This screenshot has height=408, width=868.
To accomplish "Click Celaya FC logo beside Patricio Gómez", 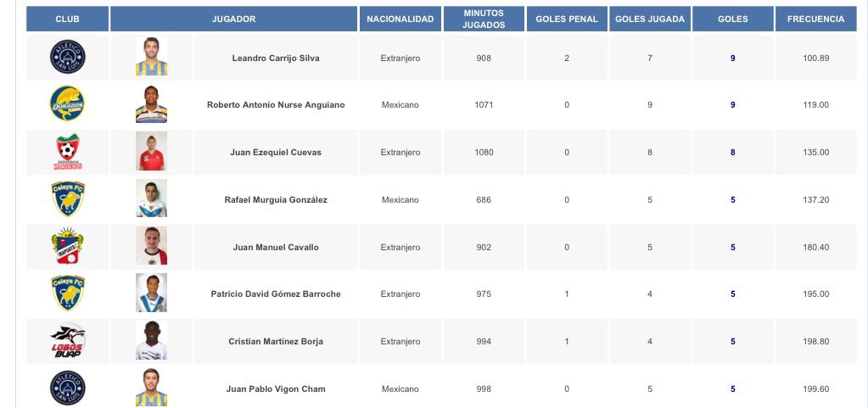I will (x=67, y=293).
